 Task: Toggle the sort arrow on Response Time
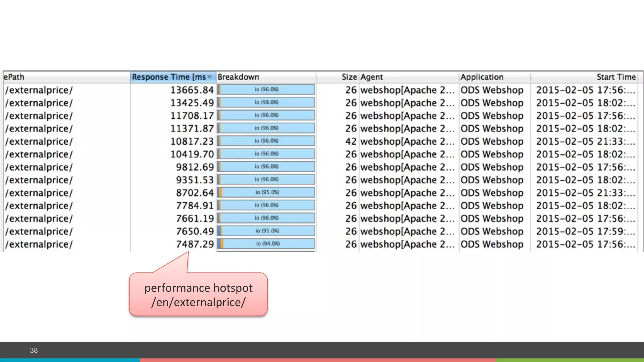(209, 77)
